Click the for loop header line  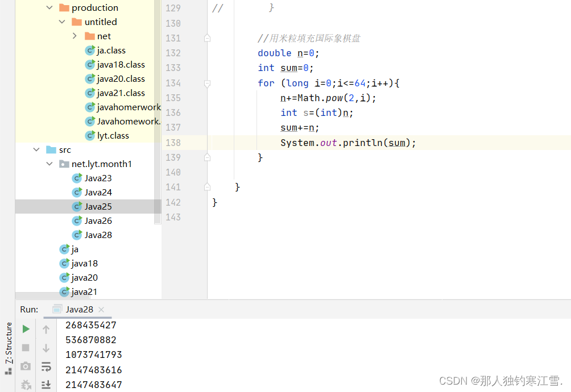(x=329, y=84)
